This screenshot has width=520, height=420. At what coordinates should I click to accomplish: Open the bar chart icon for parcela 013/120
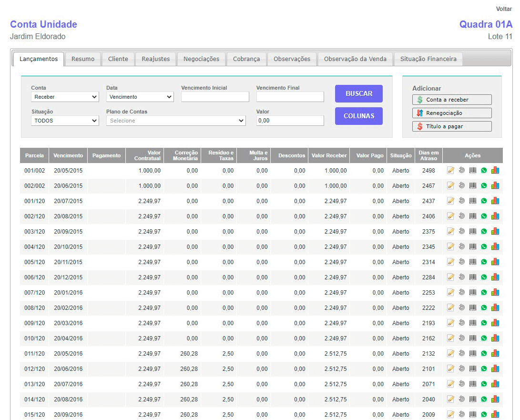click(495, 384)
